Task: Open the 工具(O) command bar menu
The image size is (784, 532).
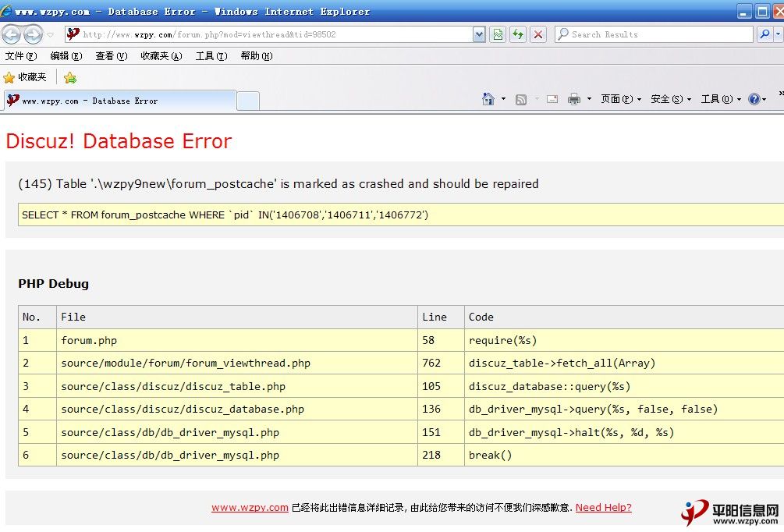Action: coord(721,99)
